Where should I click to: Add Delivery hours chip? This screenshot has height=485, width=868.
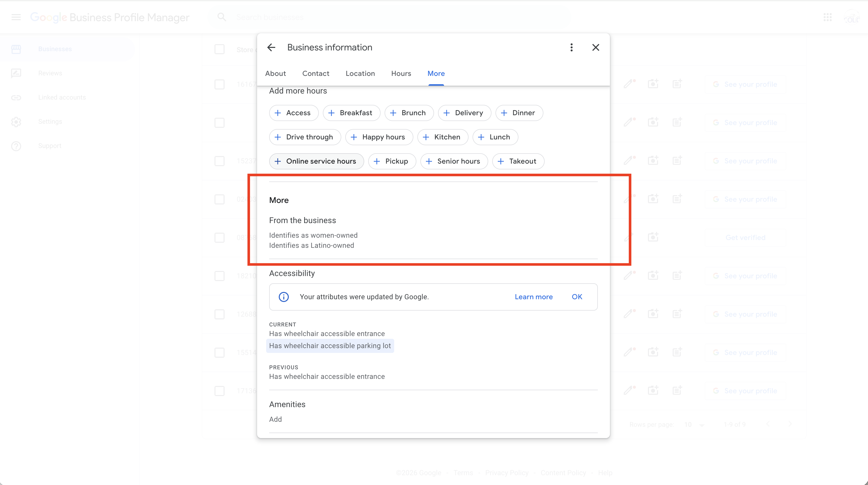coord(465,113)
